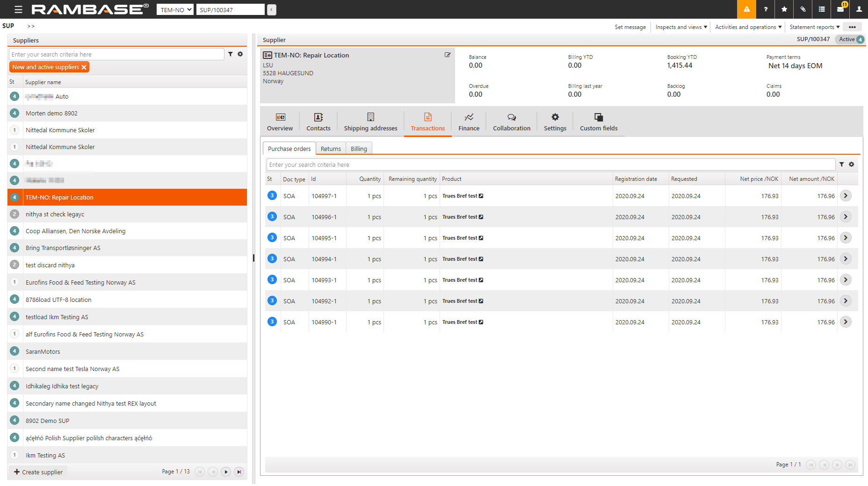
Task: Open the hamburger main menu
Action: [18, 9]
